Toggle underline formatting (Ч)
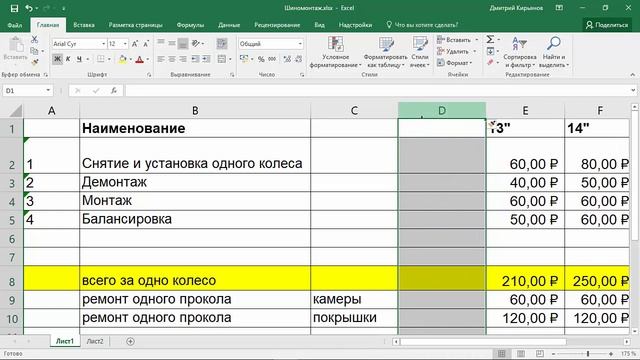Image resolution: width=640 pixels, height=360 pixels. (79, 59)
